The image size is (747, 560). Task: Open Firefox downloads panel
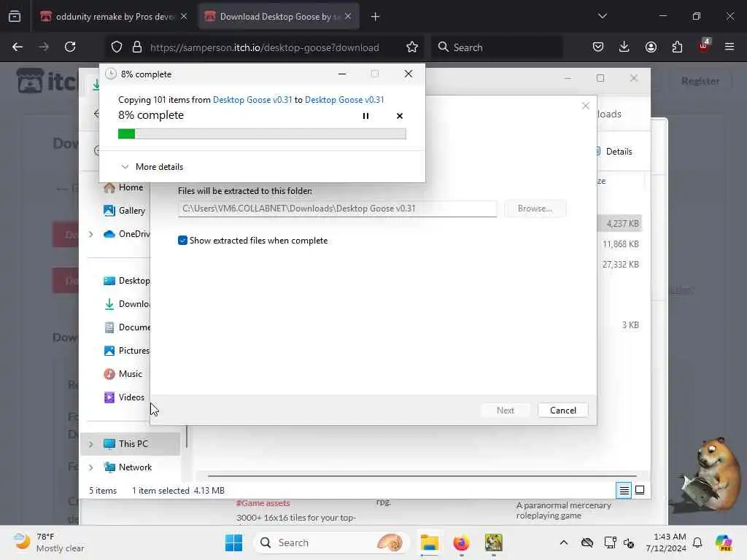[624, 47]
